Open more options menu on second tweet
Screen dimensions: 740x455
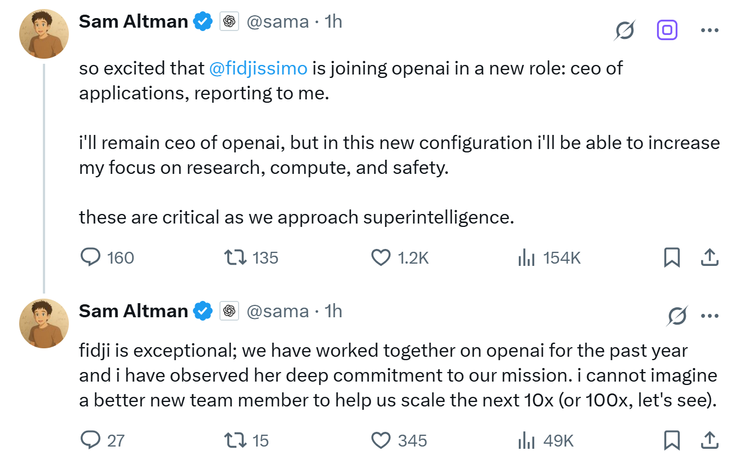(x=710, y=316)
